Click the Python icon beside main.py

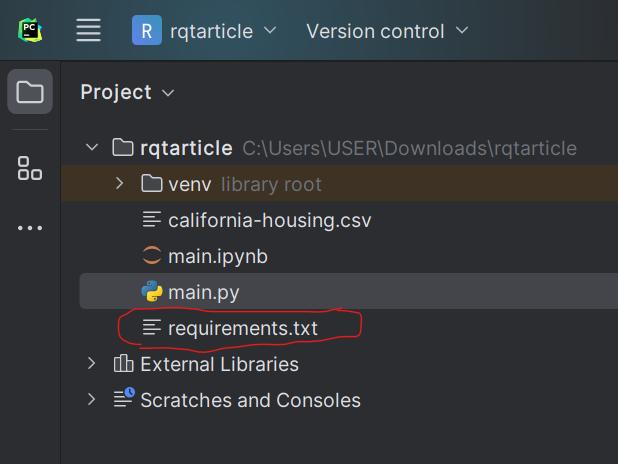pos(152,292)
